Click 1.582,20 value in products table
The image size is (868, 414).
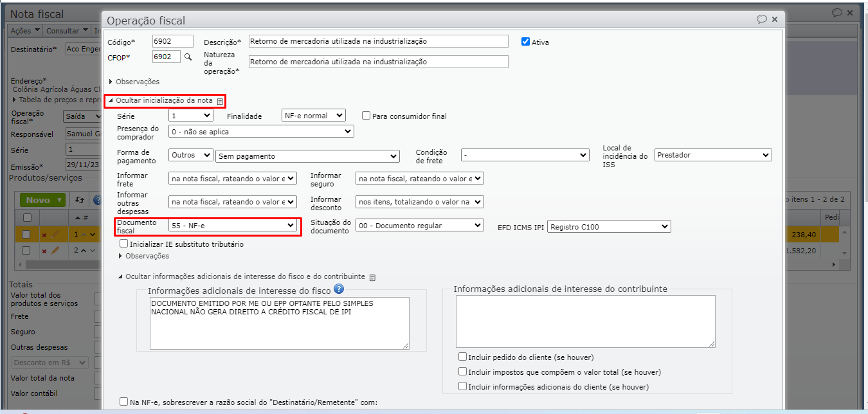coord(800,251)
